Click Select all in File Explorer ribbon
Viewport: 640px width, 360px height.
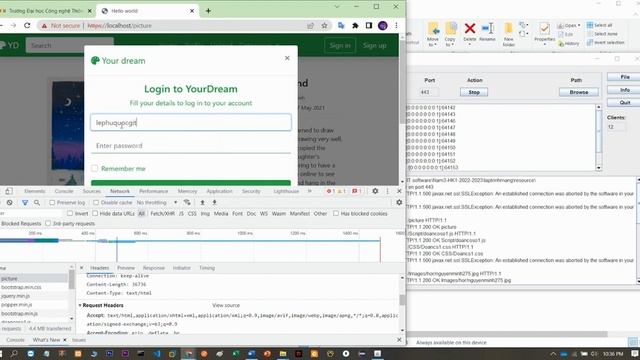click(599, 25)
